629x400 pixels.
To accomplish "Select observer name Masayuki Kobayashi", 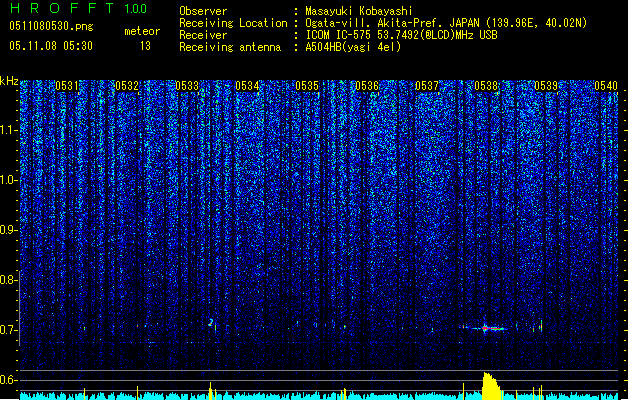I will pos(359,11).
